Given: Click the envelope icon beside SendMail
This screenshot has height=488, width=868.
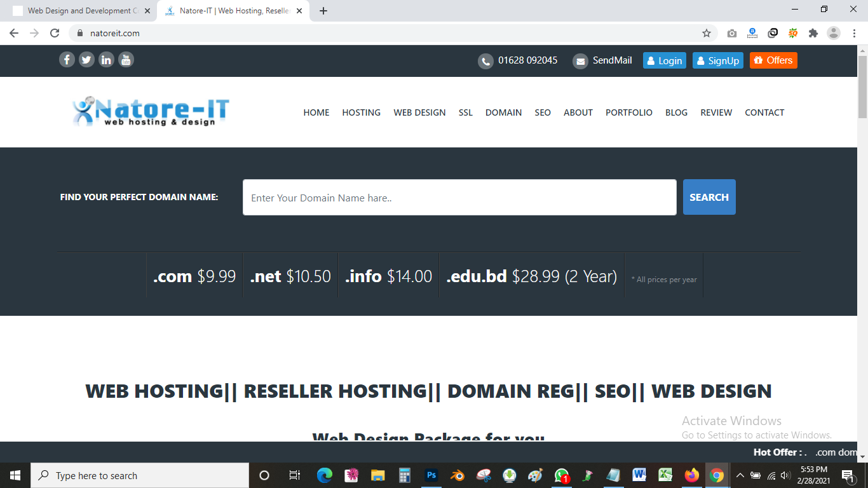Looking at the screenshot, I should pyautogui.click(x=580, y=61).
